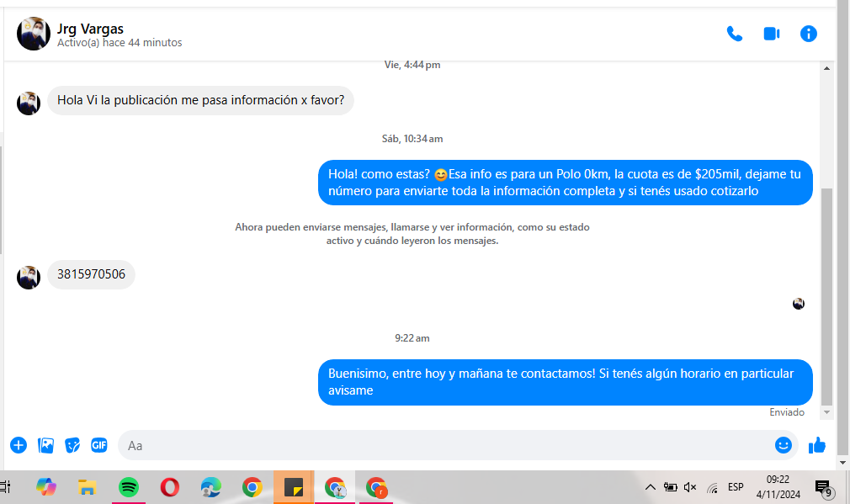Select the 'Buenisimo, entre hoy y mañana' message
This screenshot has height=504, width=850.
point(566,382)
